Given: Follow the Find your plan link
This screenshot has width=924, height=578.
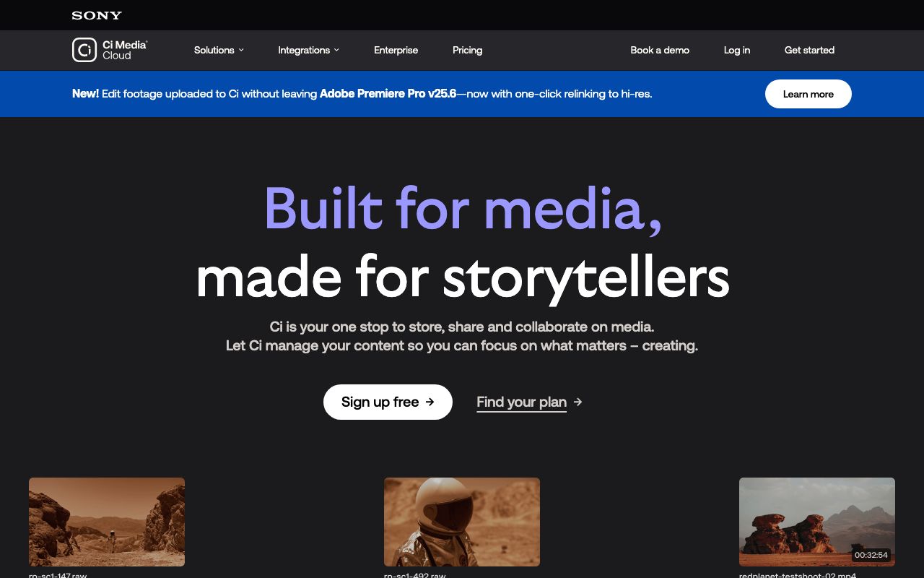Looking at the screenshot, I should click(529, 402).
